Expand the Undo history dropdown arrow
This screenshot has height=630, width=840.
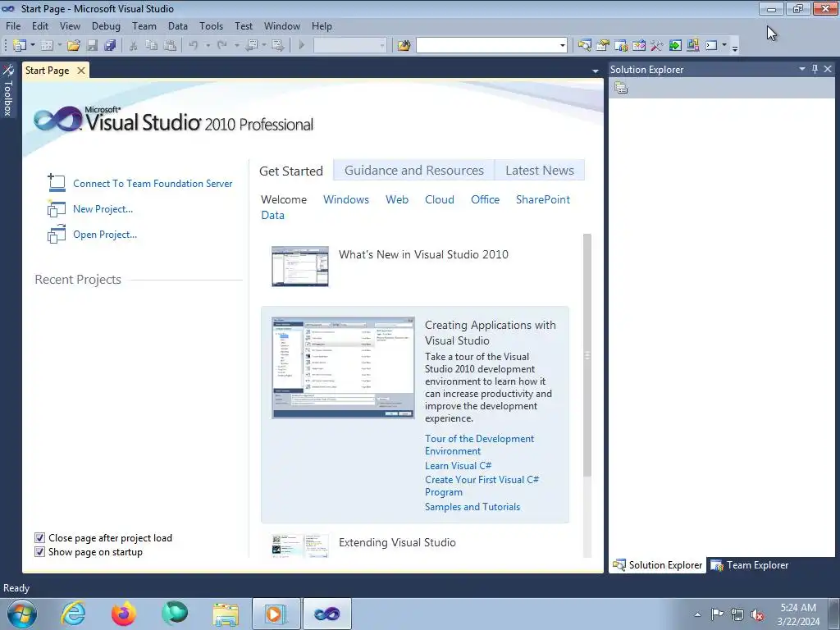pyautogui.click(x=208, y=46)
